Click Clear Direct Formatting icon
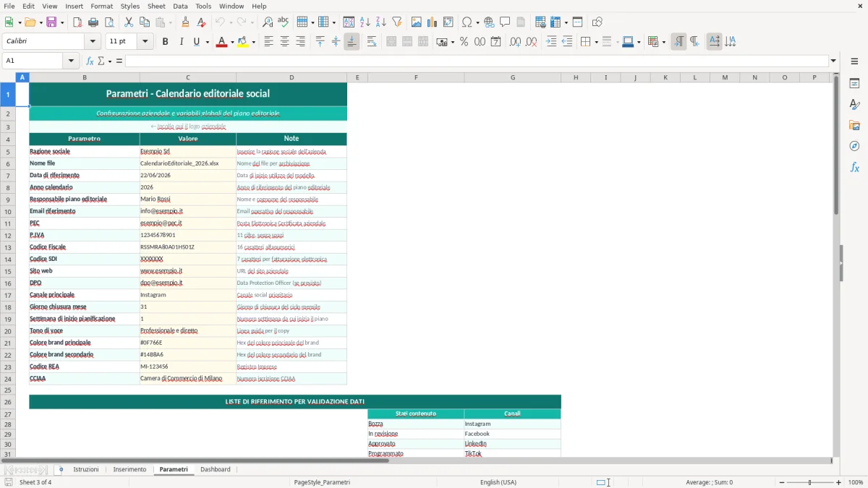Viewport: 868px width, 488px height. [x=202, y=22]
